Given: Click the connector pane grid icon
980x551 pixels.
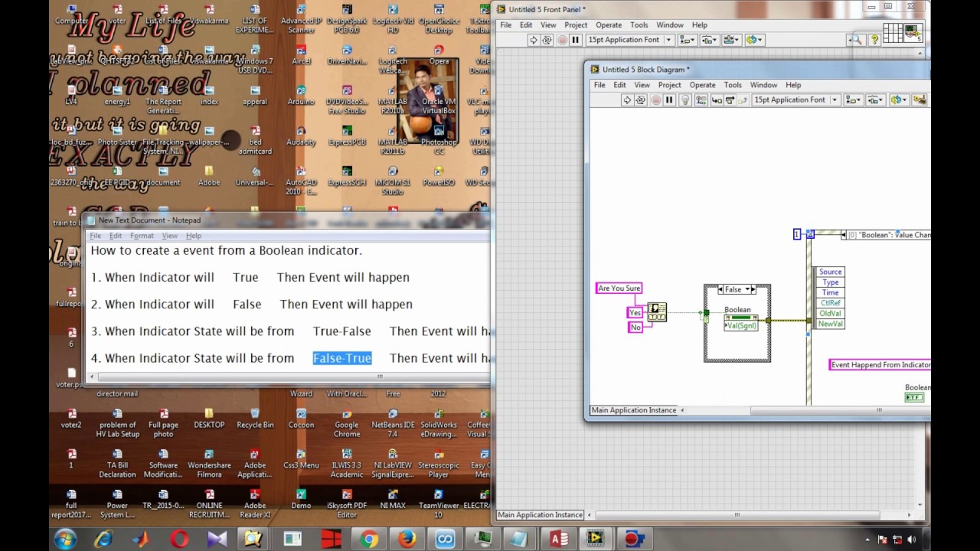Looking at the screenshot, I should coord(892,33).
